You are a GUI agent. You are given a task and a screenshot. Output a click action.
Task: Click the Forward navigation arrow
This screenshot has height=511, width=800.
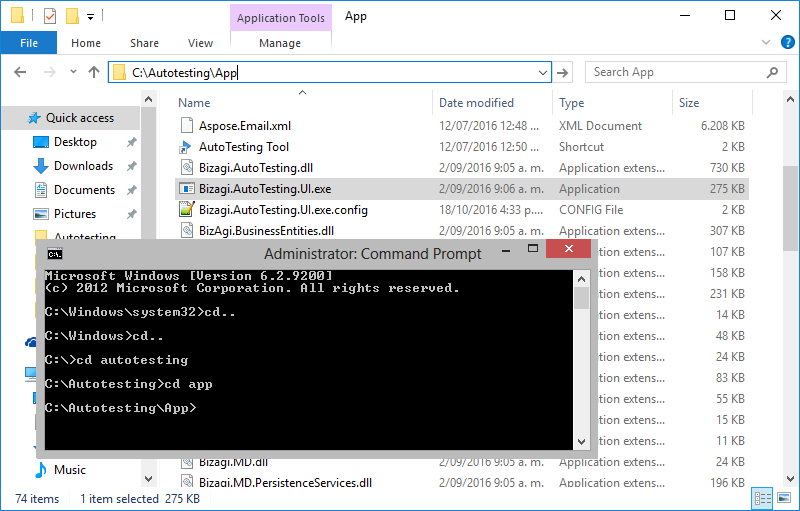[49, 72]
